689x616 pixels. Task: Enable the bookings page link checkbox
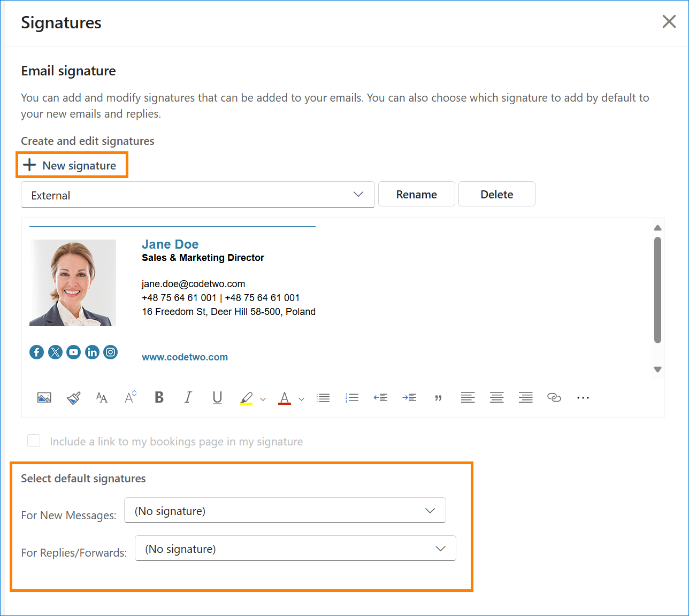click(x=33, y=441)
